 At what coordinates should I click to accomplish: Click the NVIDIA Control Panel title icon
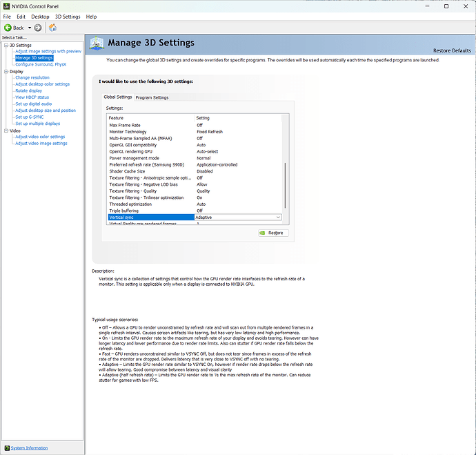point(6,6)
